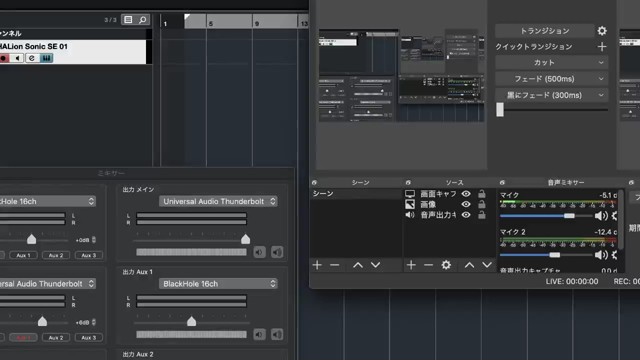Expand the BlackHole 16ch Aux 1 dropdown
This screenshot has width=640, height=360.
coord(218,284)
